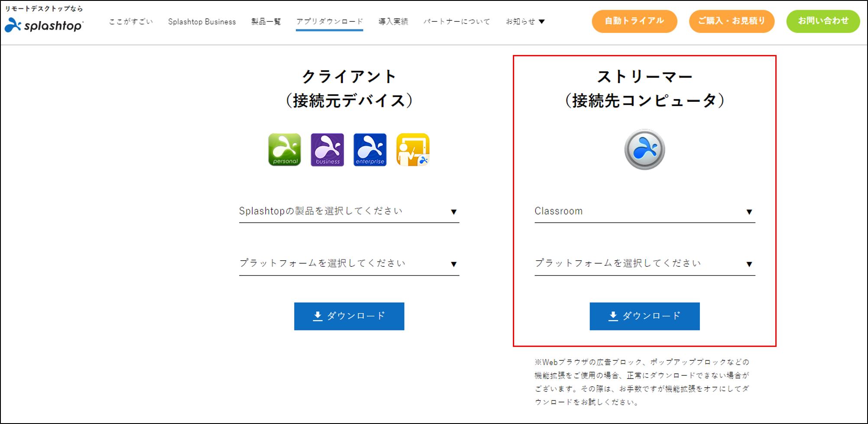Open the client platform selection dropdown
This screenshot has height=424, width=868.
pos(349,264)
